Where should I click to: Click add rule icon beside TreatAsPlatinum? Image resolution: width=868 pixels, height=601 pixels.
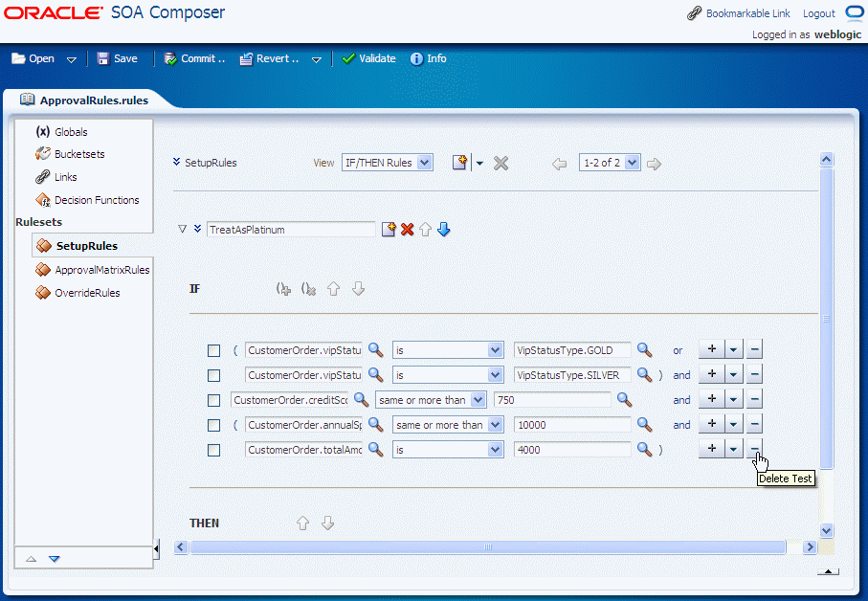pyautogui.click(x=389, y=229)
